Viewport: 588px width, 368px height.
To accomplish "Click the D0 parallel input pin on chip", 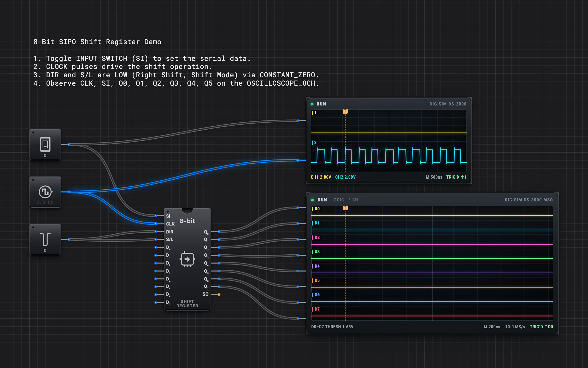I will click(x=156, y=247).
